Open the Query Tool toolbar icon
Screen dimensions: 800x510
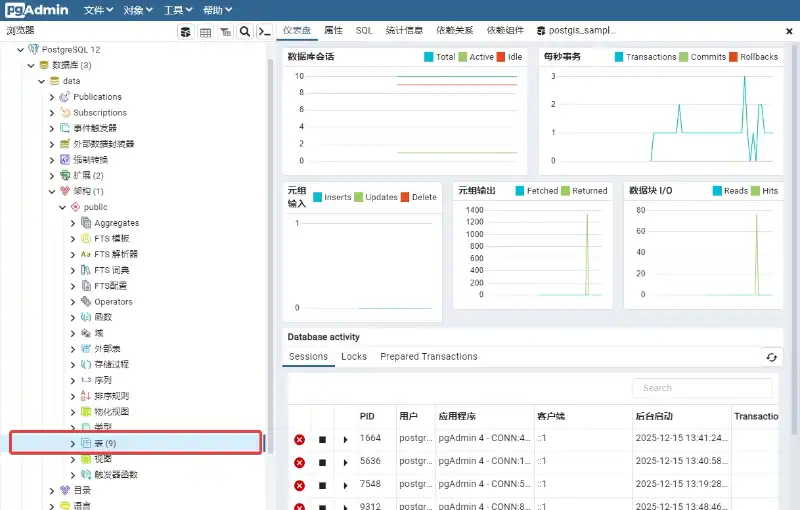pos(186,32)
